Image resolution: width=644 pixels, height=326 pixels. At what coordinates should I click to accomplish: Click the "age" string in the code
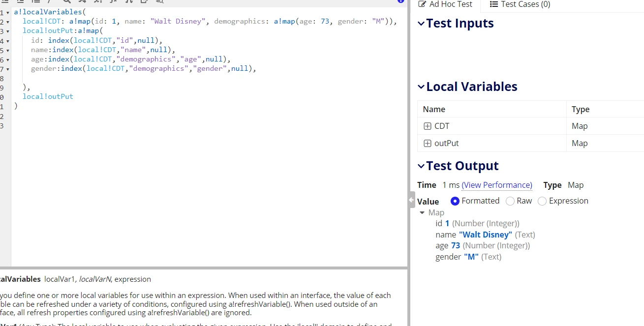coord(190,59)
